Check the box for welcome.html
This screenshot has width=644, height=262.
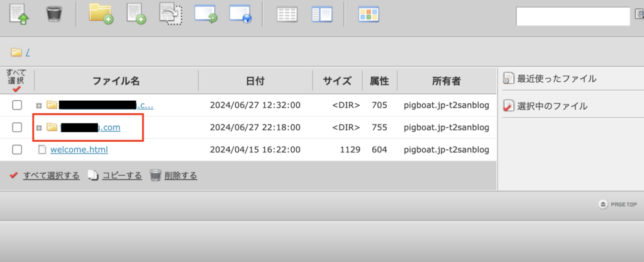tap(18, 150)
